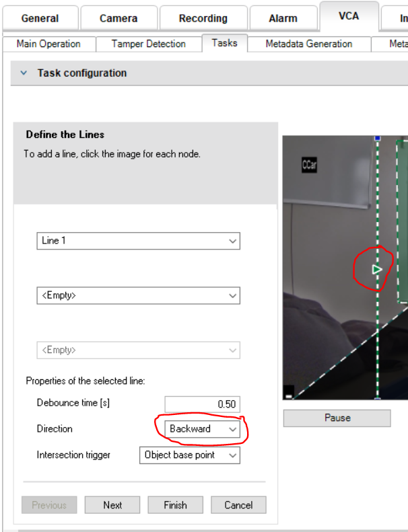Open the Alarm tab
The image size is (408, 532).
tap(283, 18)
